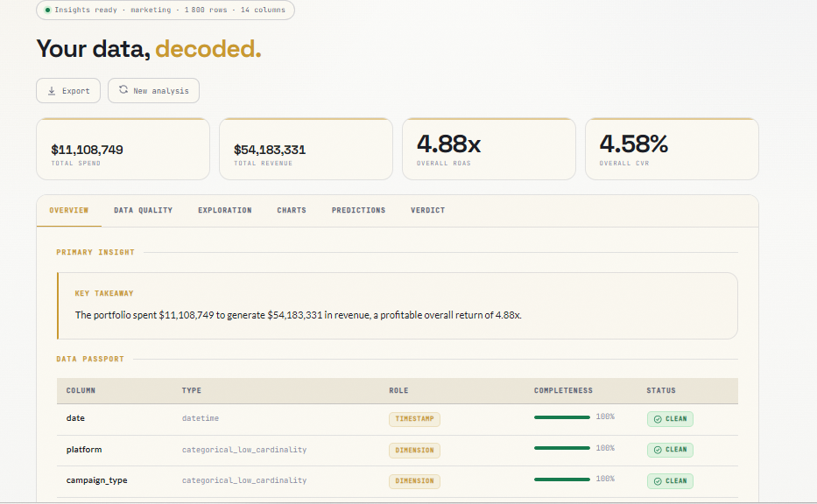Image resolution: width=817 pixels, height=504 pixels.
Task: Click the checkmark icon in date row status
Action: point(658,419)
